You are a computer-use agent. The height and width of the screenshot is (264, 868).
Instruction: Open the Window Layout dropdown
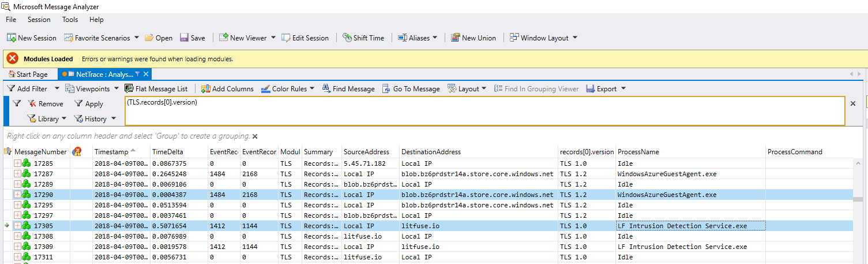543,38
